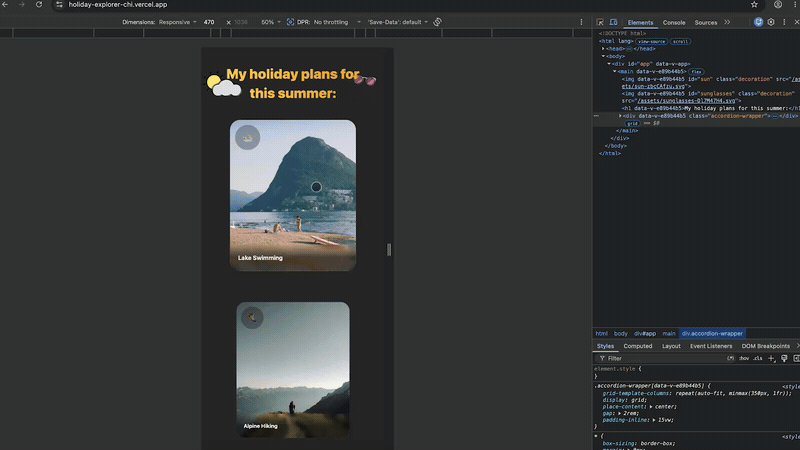Toggle the rendering emulations brush icon

[784, 359]
